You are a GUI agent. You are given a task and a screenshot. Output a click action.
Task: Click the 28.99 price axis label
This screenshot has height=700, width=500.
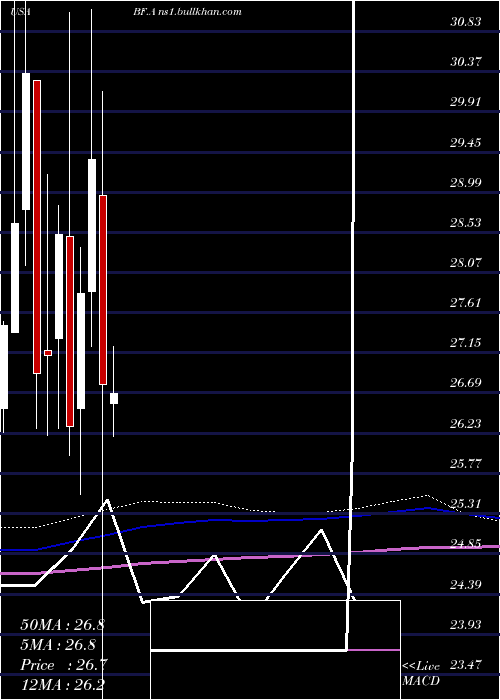point(466,183)
